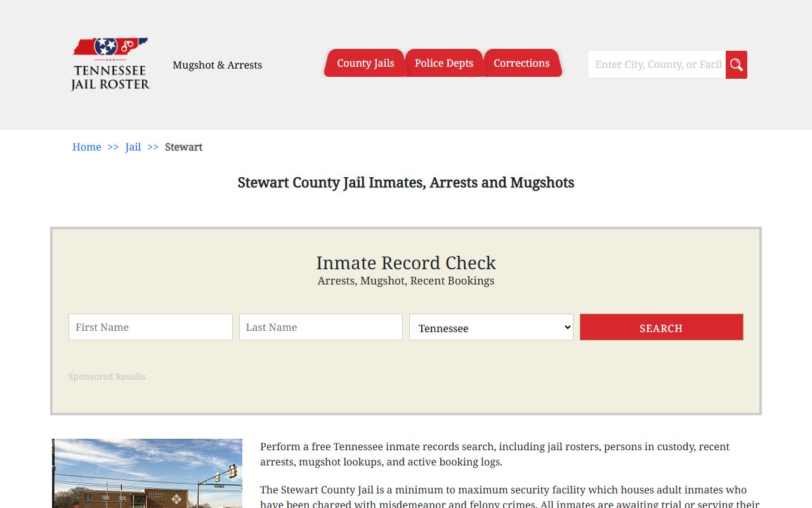
Task: Click the Inmate Record Check heading
Action: pyautogui.click(x=406, y=262)
